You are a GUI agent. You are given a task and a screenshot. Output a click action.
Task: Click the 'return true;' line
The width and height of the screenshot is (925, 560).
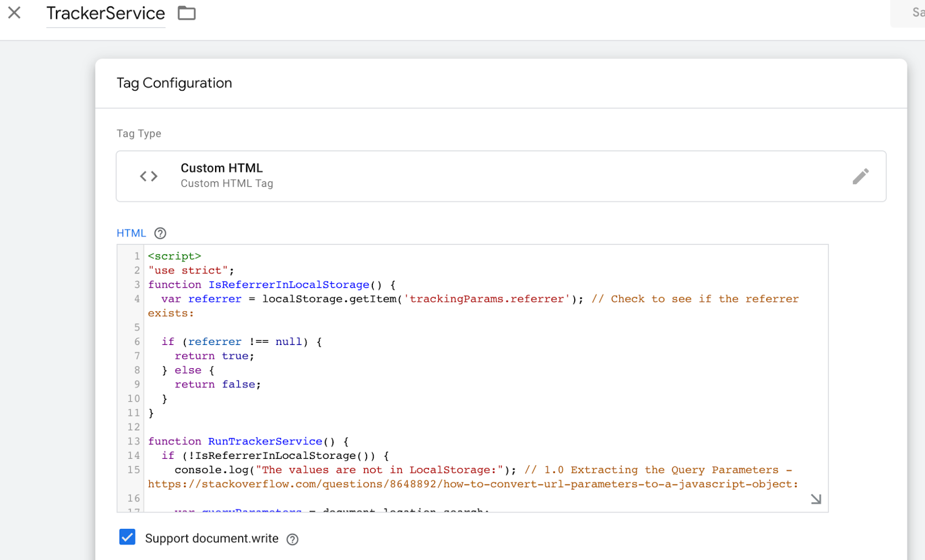[x=214, y=356]
